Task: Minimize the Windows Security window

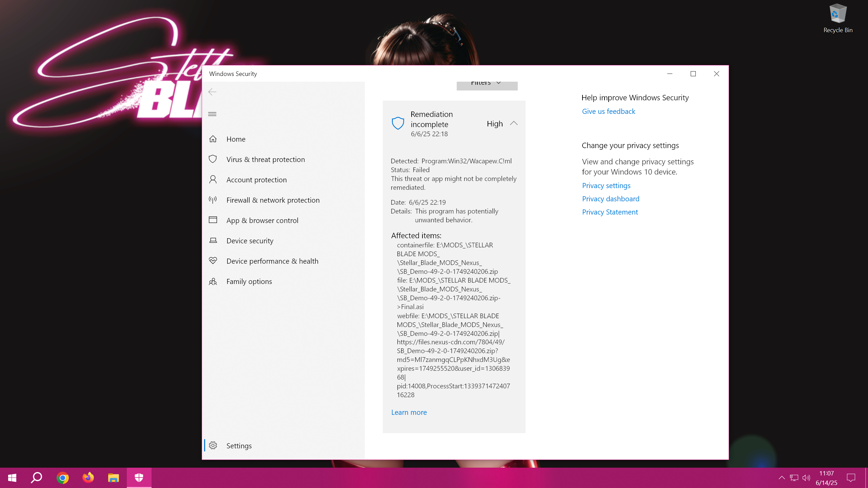Action: point(670,74)
